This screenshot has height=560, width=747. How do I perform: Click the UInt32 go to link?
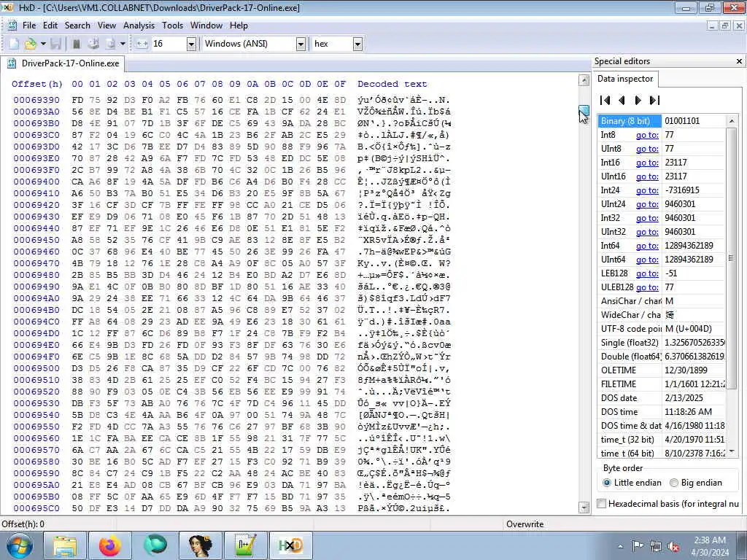(647, 231)
